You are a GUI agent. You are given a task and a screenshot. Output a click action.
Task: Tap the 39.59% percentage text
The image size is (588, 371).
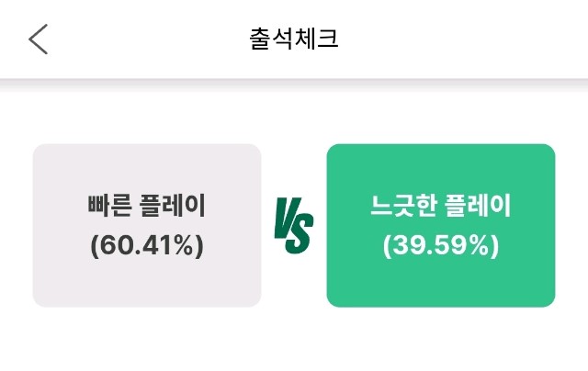(x=441, y=246)
